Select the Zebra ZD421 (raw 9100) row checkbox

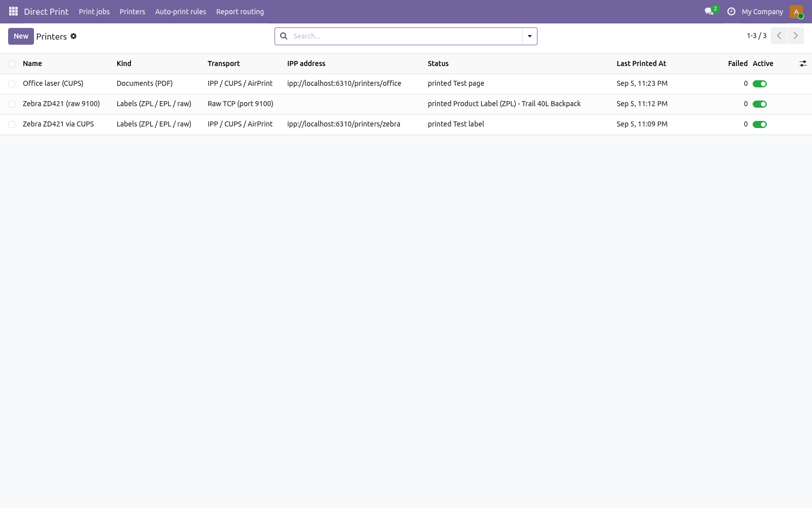pyautogui.click(x=12, y=104)
